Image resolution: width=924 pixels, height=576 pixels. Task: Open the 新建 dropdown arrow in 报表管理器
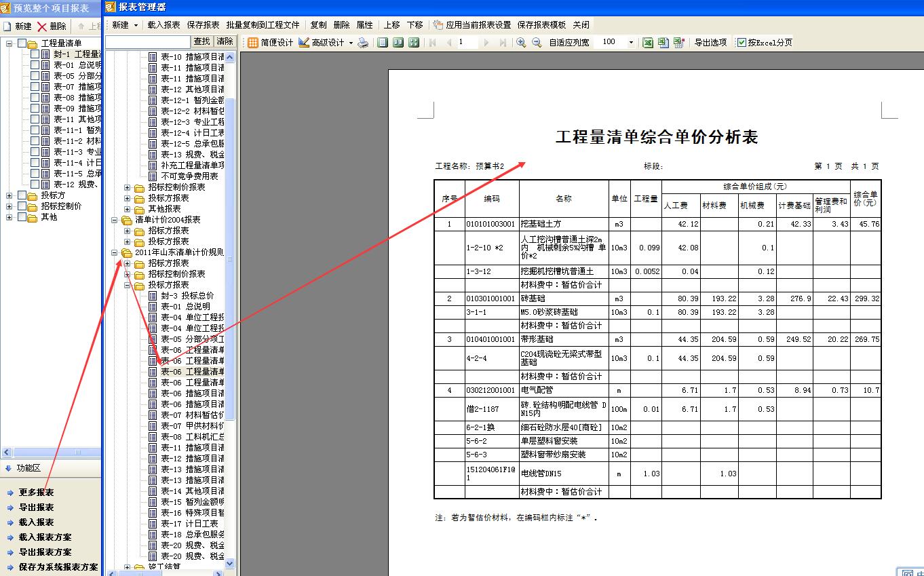pyautogui.click(x=136, y=25)
